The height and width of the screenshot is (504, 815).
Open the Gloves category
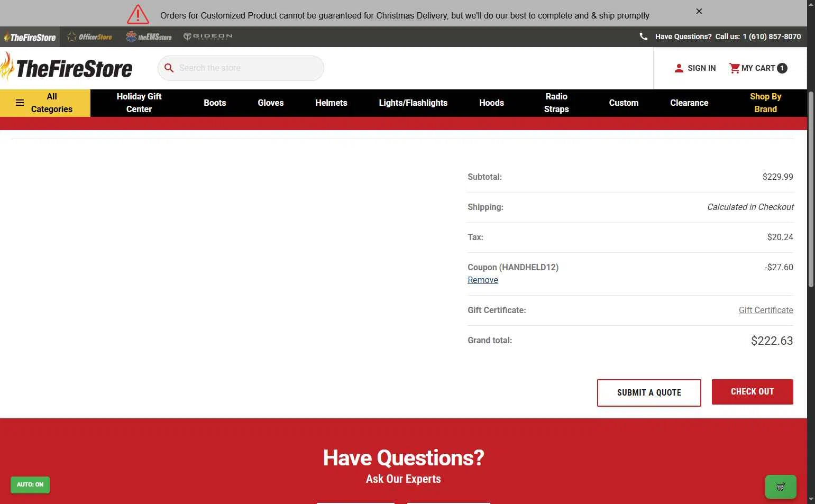[x=271, y=103]
